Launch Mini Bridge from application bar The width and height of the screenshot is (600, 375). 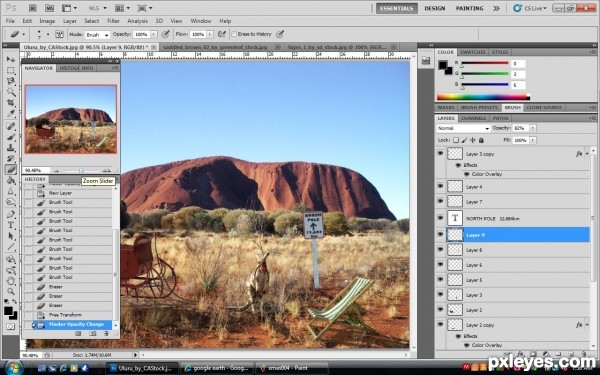tap(49, 8)
